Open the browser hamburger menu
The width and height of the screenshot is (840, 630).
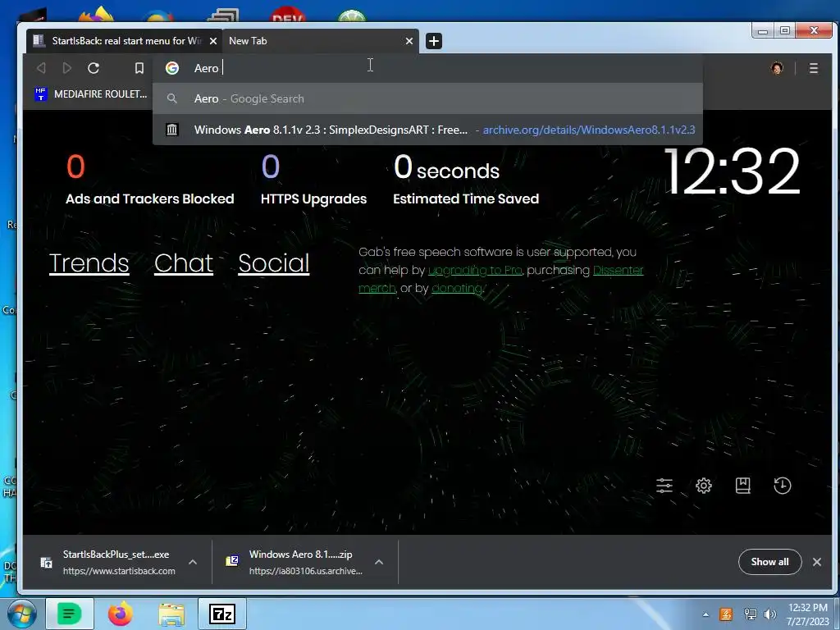coord(813,68)
